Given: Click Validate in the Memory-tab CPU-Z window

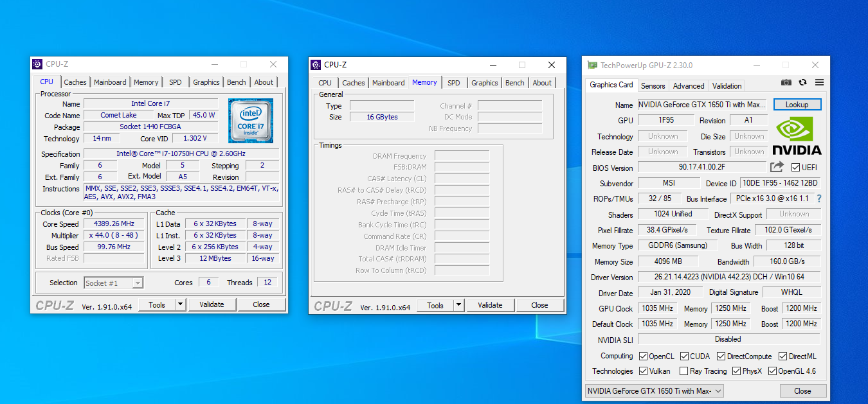Looking at the screenshot, I should pos(490,305).
